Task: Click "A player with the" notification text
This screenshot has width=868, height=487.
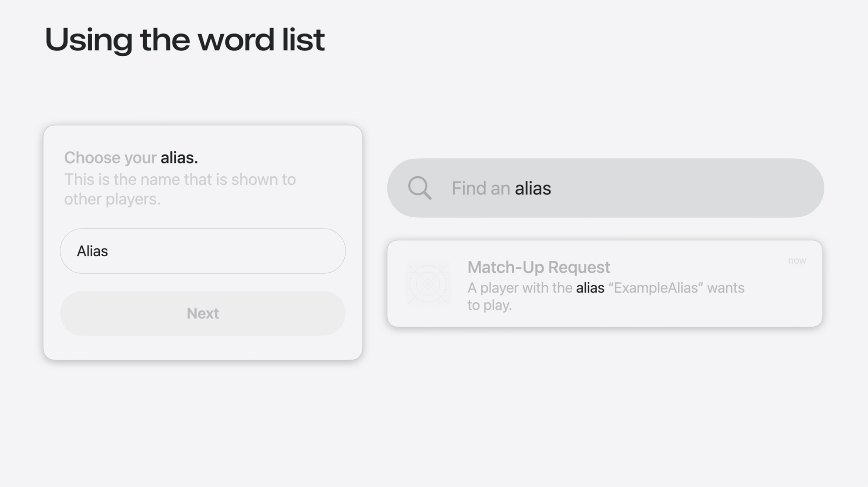Action: (520, 288)
